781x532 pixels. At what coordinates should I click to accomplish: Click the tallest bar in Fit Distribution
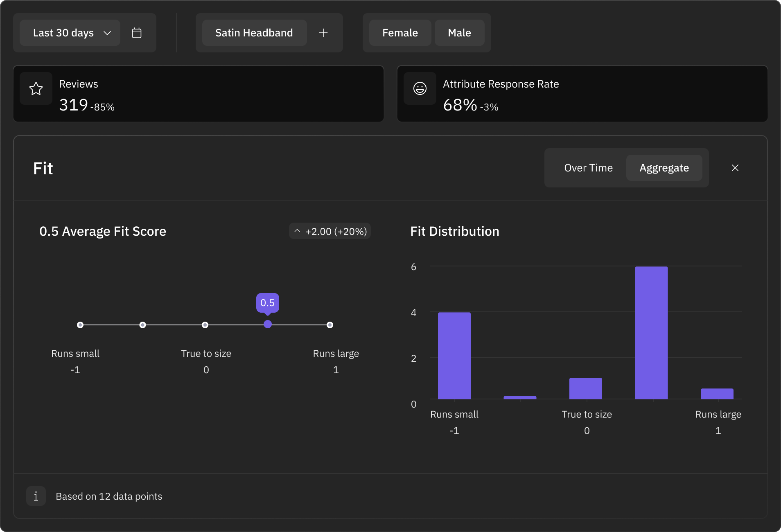[x=651, y=332]
